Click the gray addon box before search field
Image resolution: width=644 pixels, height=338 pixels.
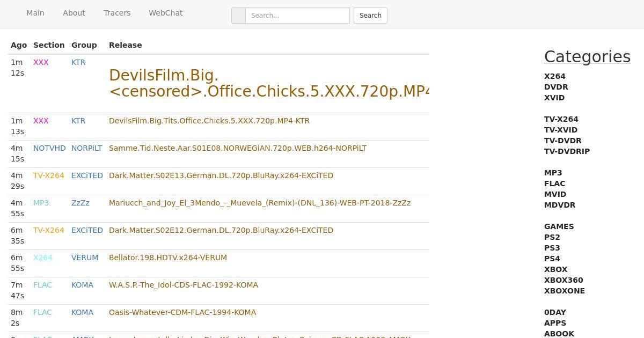tap(238, 16)
